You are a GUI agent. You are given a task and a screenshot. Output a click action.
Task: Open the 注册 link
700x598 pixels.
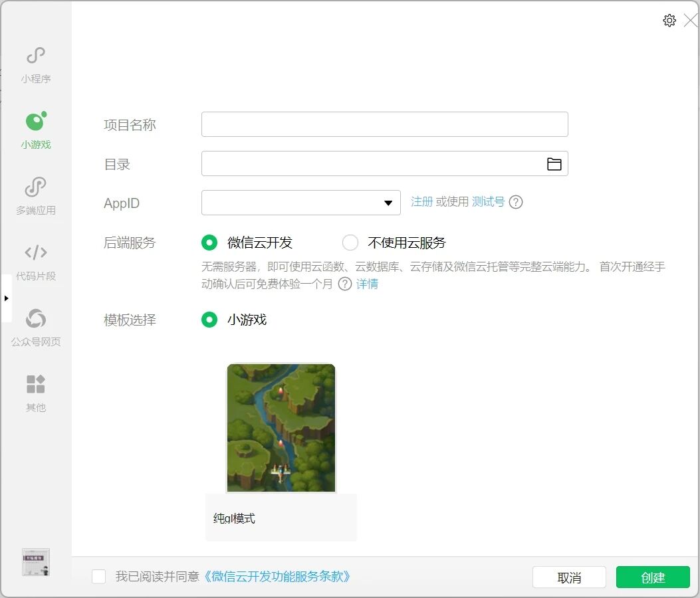[421, 202]
